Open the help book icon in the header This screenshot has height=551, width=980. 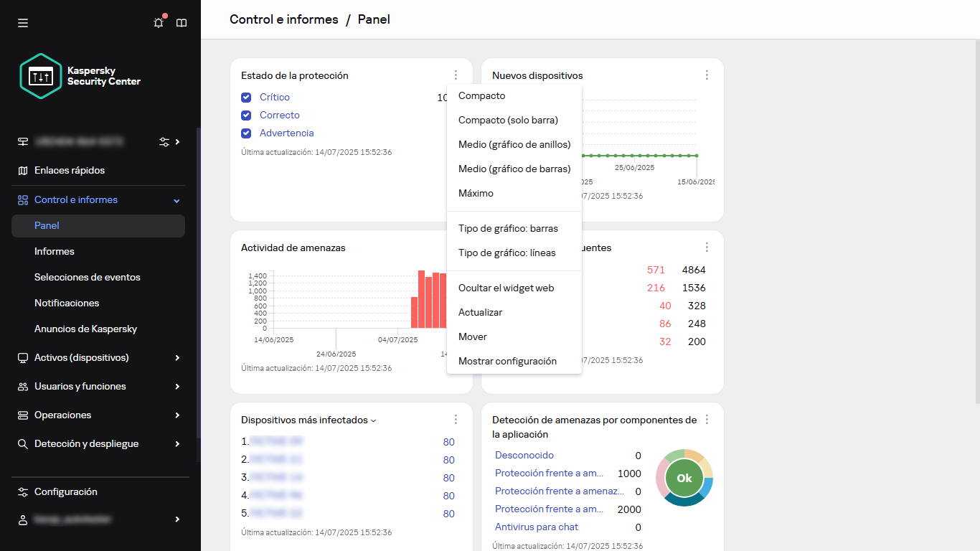click(x=182, y=22)
